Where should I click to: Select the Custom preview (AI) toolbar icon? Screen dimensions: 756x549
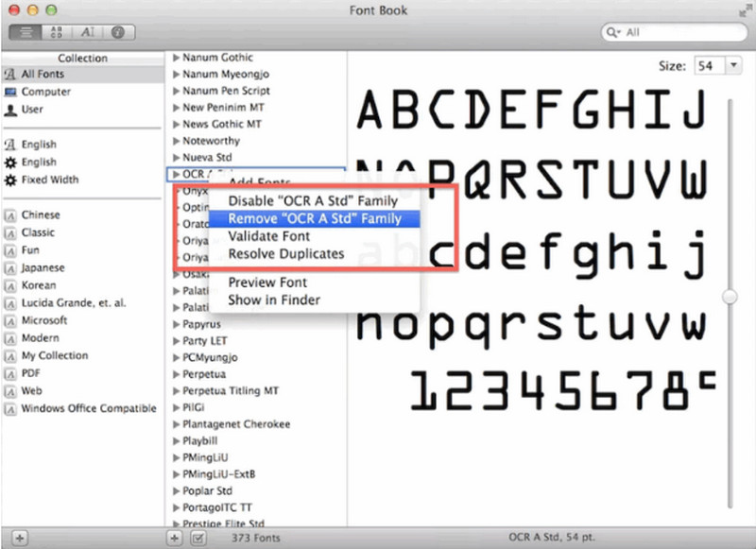87,32
